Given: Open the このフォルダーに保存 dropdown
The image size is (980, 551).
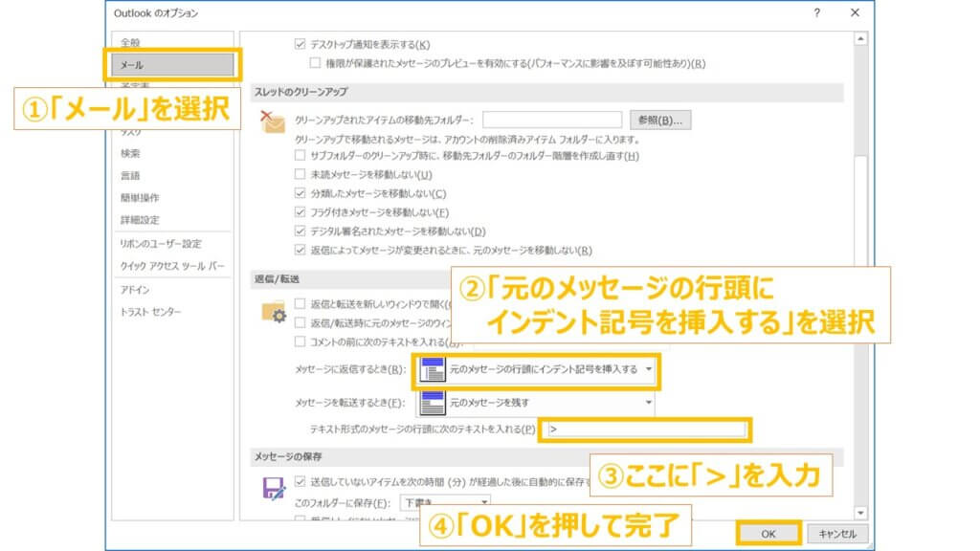Looking at the screenshot, I should (x=445, y=503).
